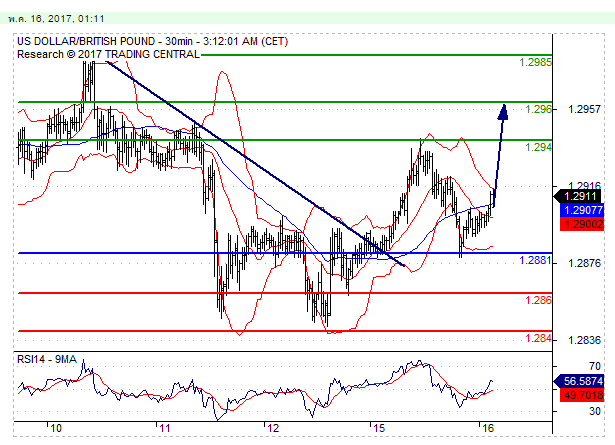Click the blue pivot label 1.2881

(535, 260)
